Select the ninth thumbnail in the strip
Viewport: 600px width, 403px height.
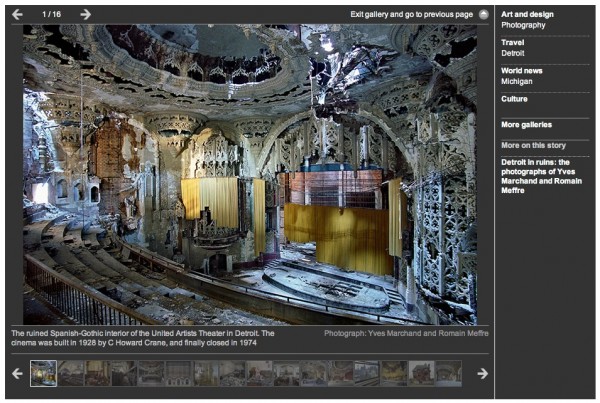259,373
